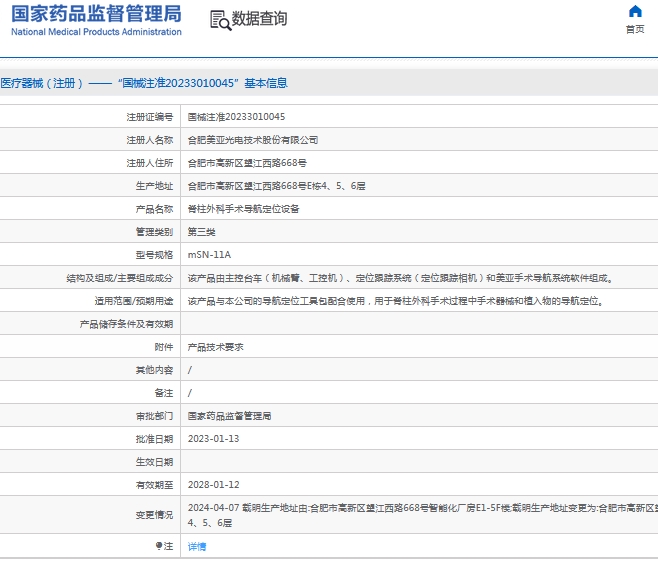
Task: Click structure description 该产品由主控台车 text
Action: click(401, 278)
